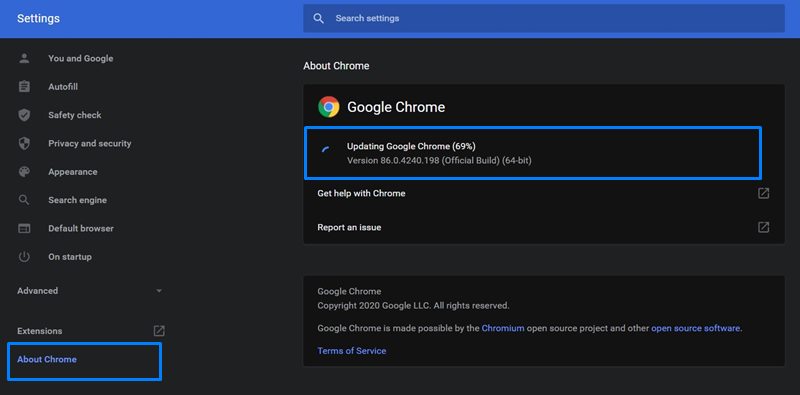The image size is (800, 395).
Task: Click the update progress spinner icon
Action: tap(325, 151)
